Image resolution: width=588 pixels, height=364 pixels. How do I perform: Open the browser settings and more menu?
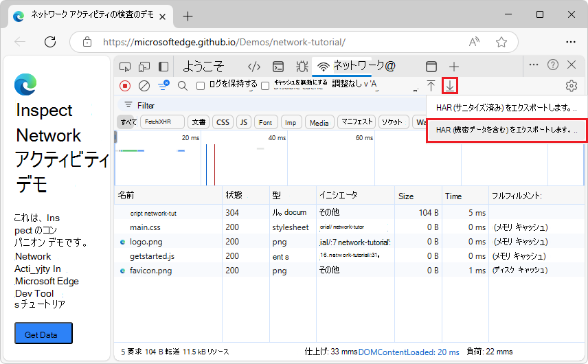pos(570,42)
